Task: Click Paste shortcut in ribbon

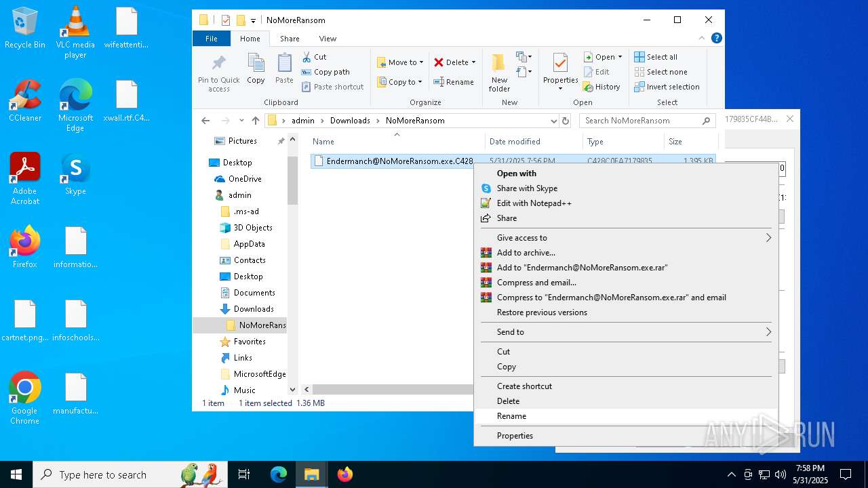Action: pyautogui.click(x=332, y=87)
